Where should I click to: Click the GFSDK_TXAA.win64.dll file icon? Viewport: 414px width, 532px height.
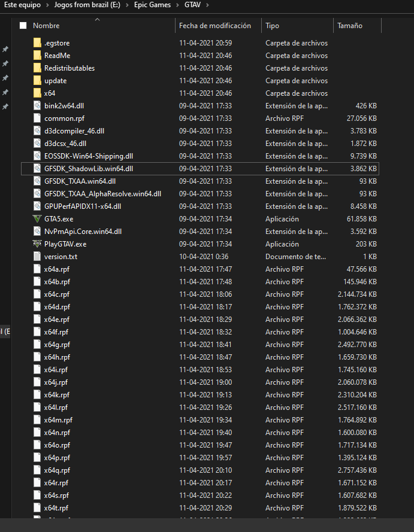point(37,181)
